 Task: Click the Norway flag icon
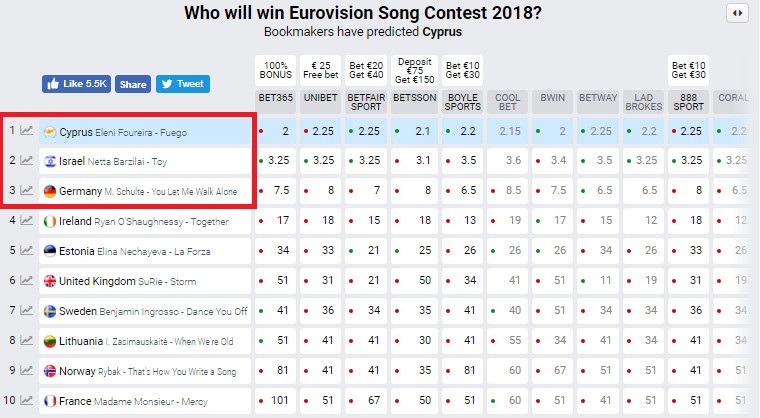click(50, 371)
